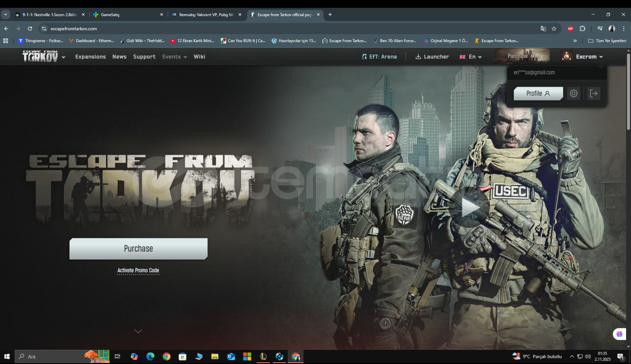
Task: Expand the Events dropdown
Action: (174, 57)
